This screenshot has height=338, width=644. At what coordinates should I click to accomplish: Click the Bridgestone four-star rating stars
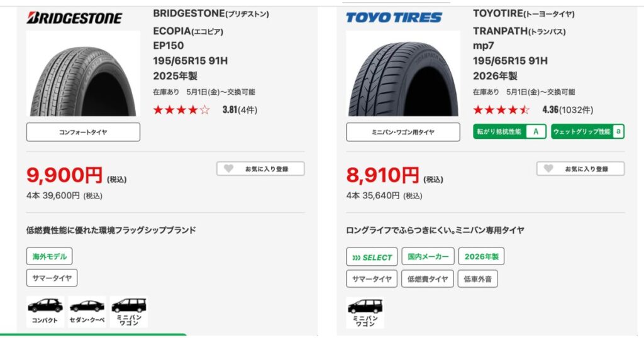point(181,110)
